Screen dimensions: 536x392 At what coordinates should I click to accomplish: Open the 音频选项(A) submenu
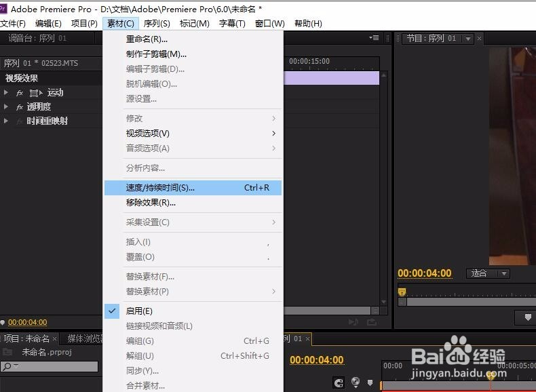point(193,149)
